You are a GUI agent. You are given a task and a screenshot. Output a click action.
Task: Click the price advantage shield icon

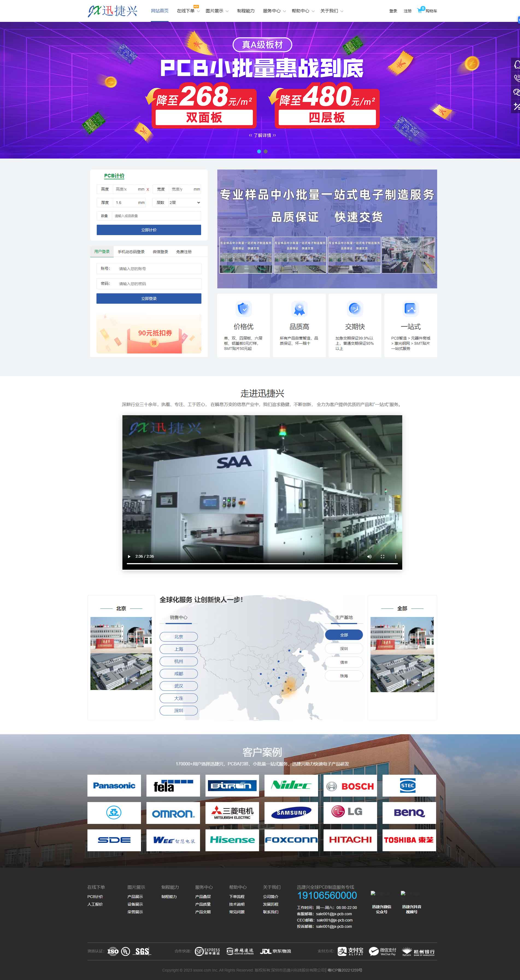tap(243, 309)
